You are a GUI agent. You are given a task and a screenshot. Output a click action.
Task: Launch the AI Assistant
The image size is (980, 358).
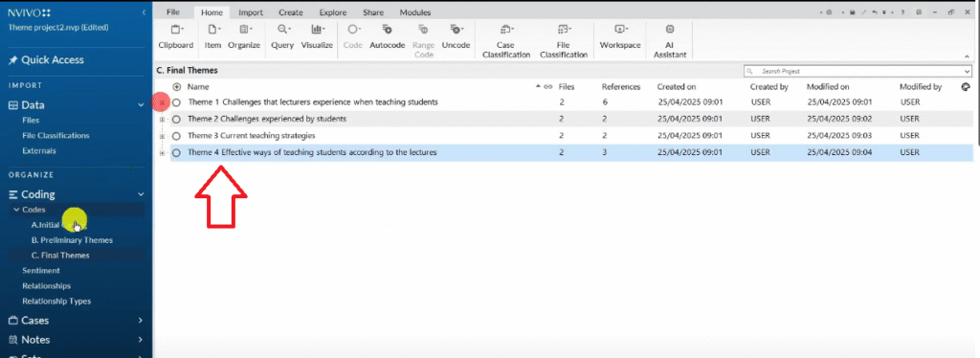coord(670,41)
